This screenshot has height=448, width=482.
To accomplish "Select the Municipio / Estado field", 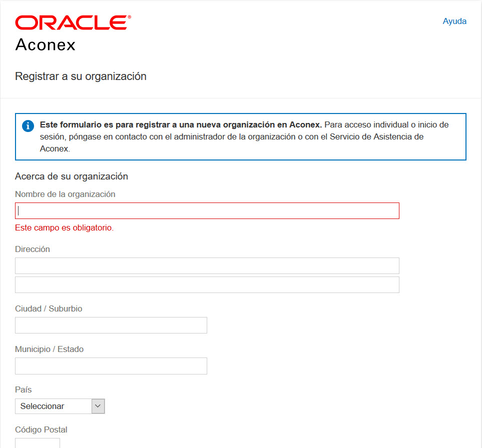I will (111, 365).
